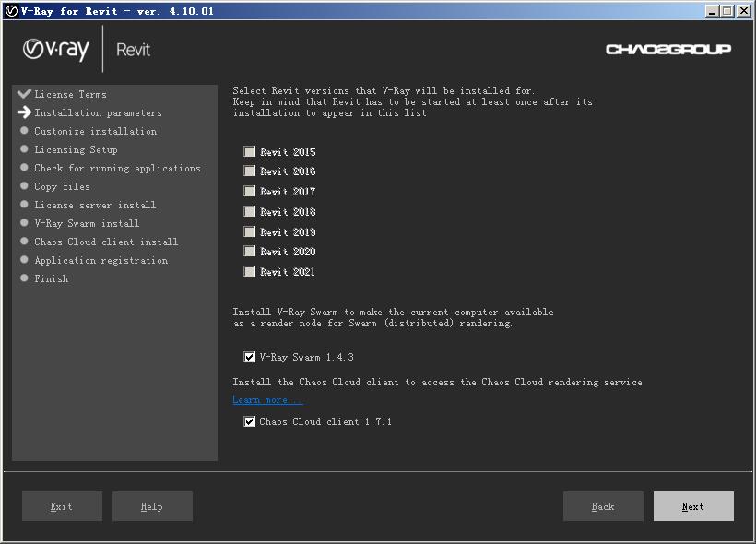
Task: Toggle the Revit 2020 checkbox
Action: click(x=249, y=252)
